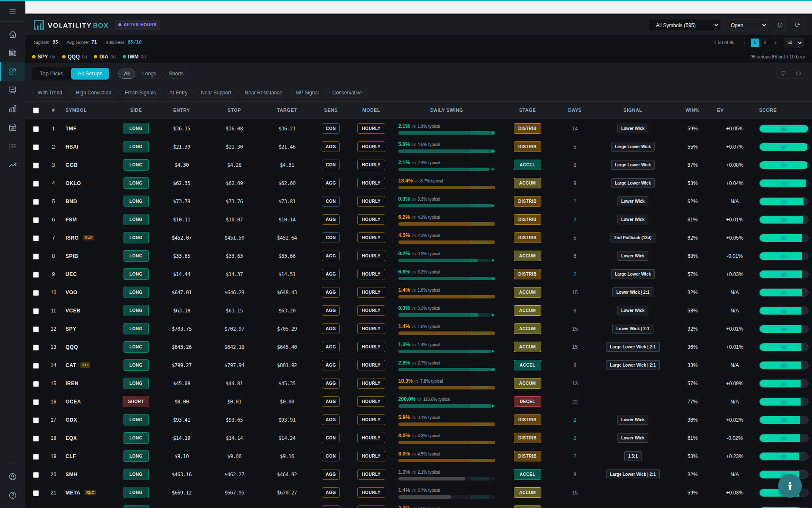
Task: Apply the Near Resistance filter
Action: pyautogui.click(x=263, y=93)
